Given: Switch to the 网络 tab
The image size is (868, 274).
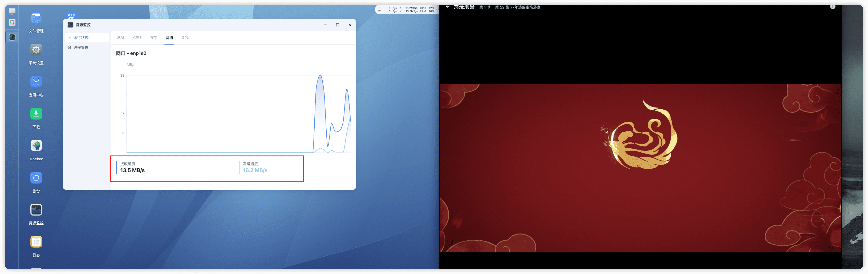Looking at the screenshot, I should pos(169,38).
